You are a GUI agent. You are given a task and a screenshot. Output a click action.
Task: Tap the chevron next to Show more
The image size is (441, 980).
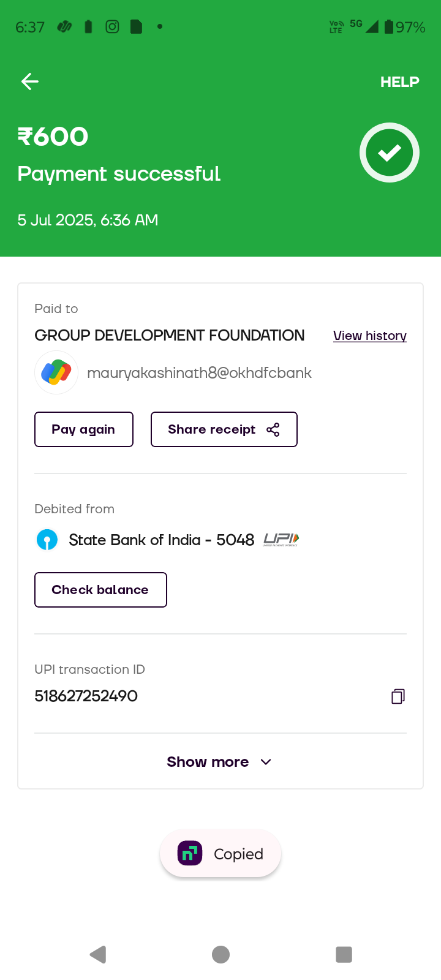(x=266, y=762)
